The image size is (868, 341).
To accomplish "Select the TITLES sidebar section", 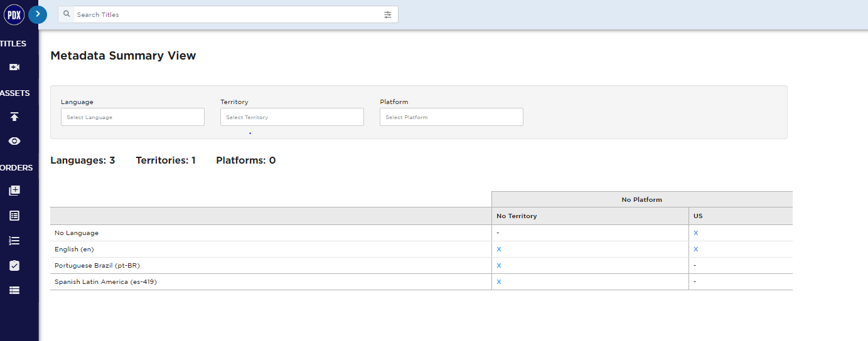I will point(14,43).
